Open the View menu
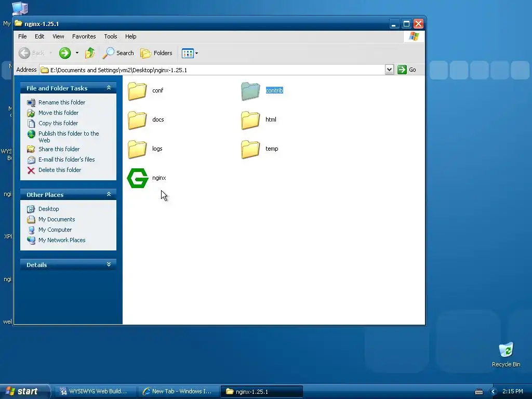 pyautogui.click(x=58, y=36)
